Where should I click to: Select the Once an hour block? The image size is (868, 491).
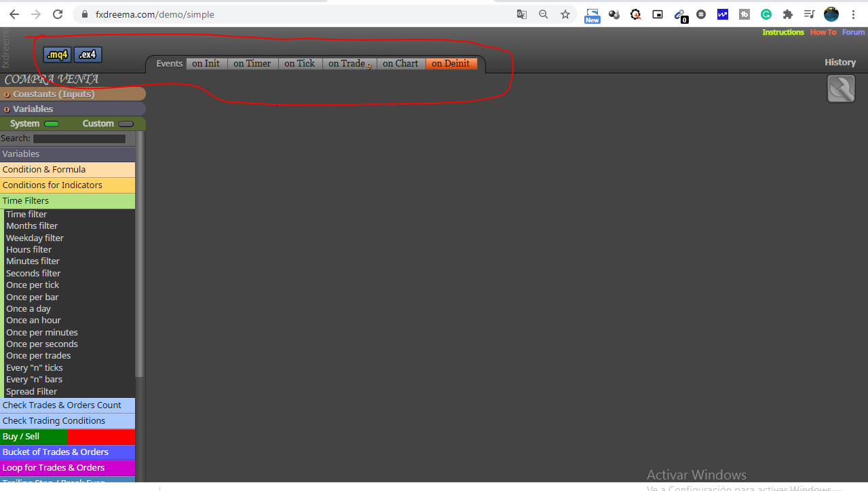coord(33,320)
